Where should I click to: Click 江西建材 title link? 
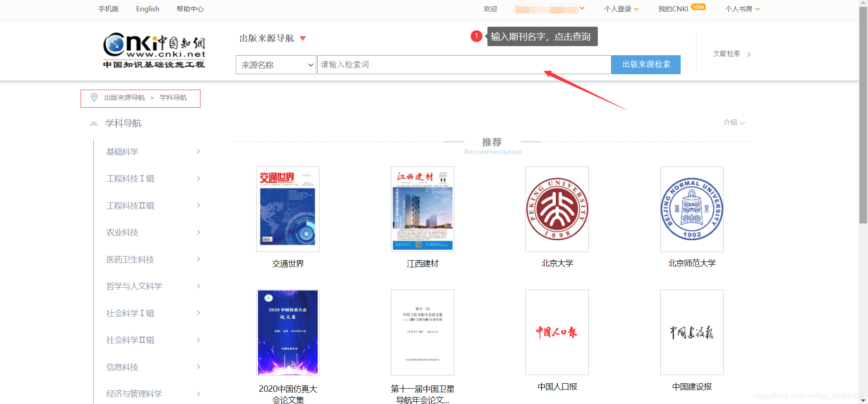423,264
